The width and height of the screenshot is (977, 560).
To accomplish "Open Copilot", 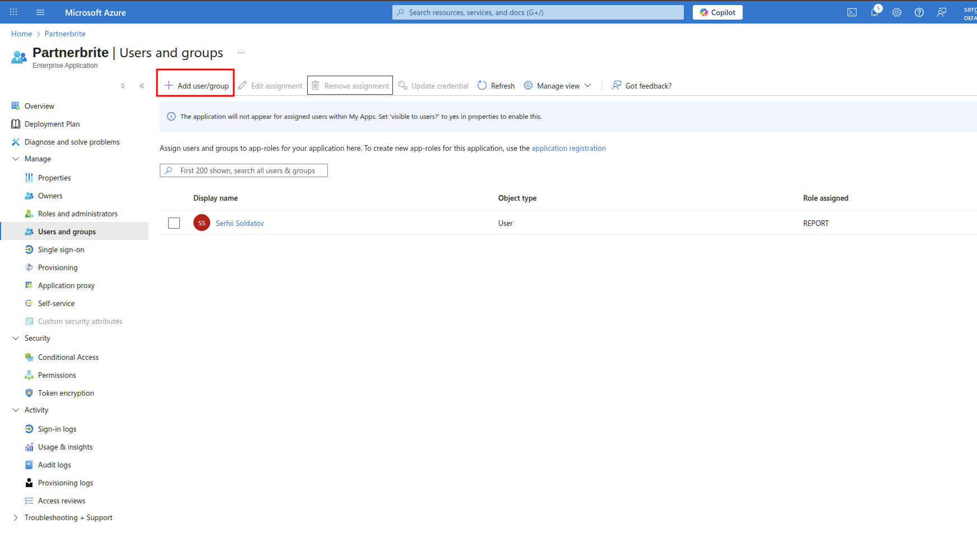I will (x=717, y=12).
